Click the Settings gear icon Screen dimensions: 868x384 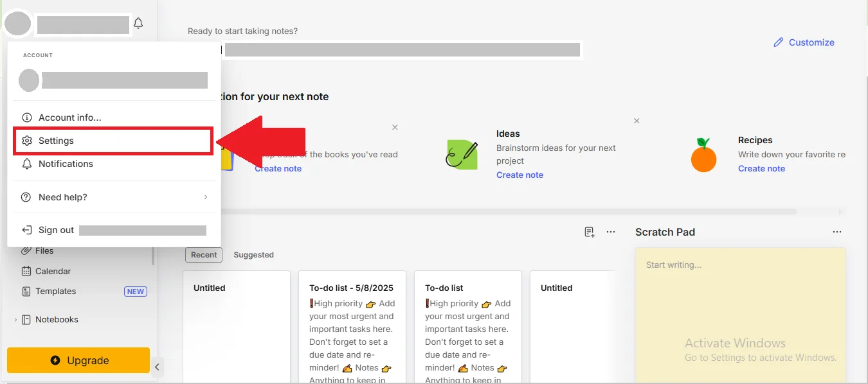27,141
